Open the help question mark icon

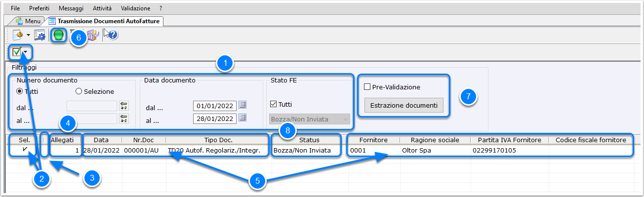(x=112, y=35)
